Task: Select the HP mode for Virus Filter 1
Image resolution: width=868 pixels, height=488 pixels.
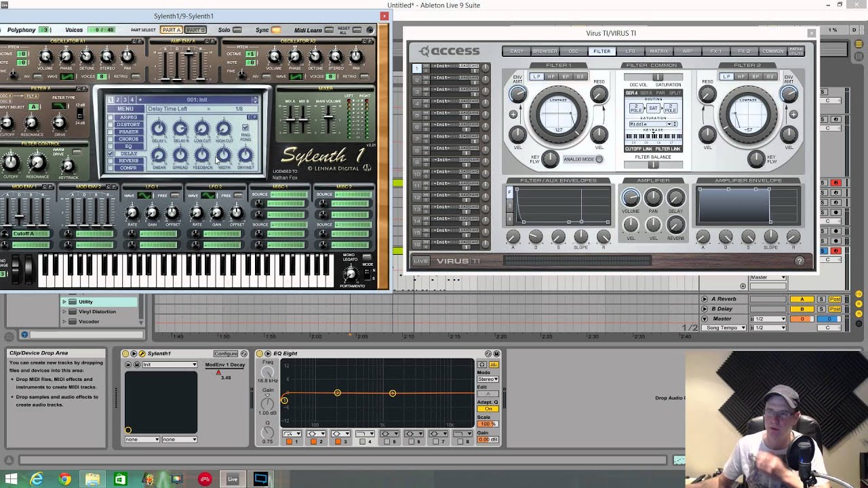Action: click(x=551, y=77)
